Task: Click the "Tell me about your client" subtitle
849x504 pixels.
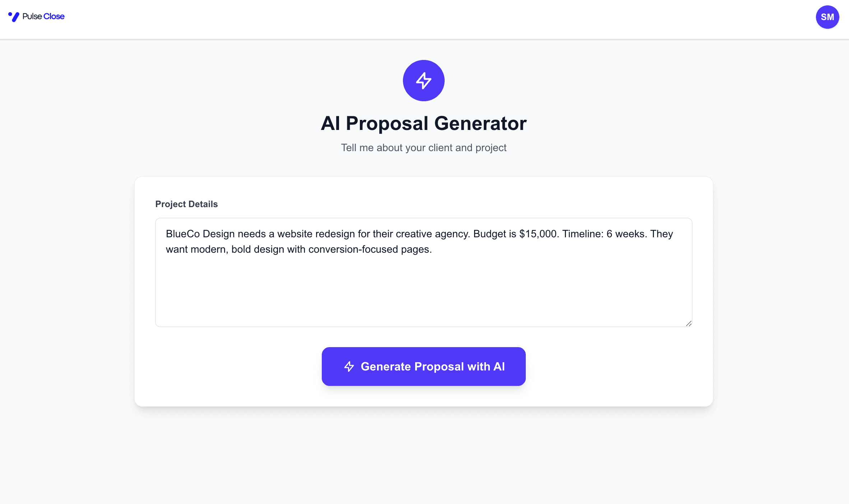Action: (423, 148)
